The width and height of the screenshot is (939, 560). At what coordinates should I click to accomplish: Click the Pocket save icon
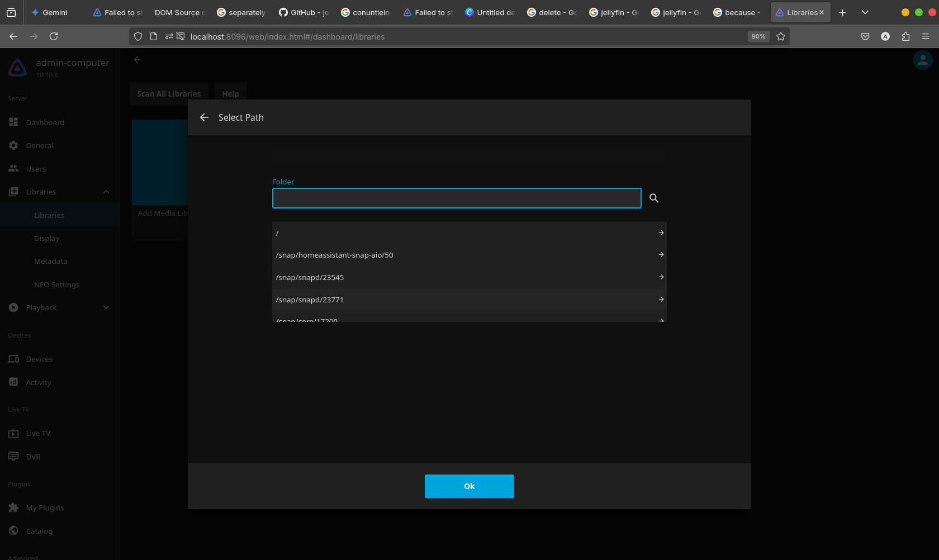pos(865,36)
